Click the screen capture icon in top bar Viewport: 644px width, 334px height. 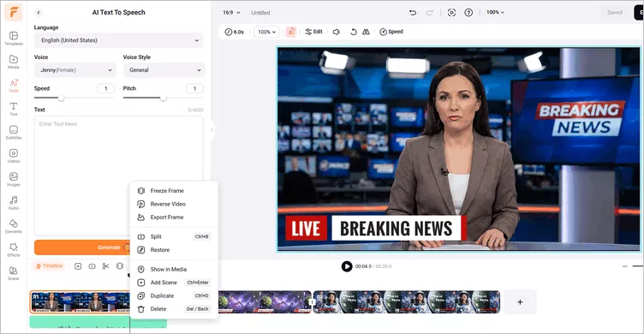(x=451, y=13)
